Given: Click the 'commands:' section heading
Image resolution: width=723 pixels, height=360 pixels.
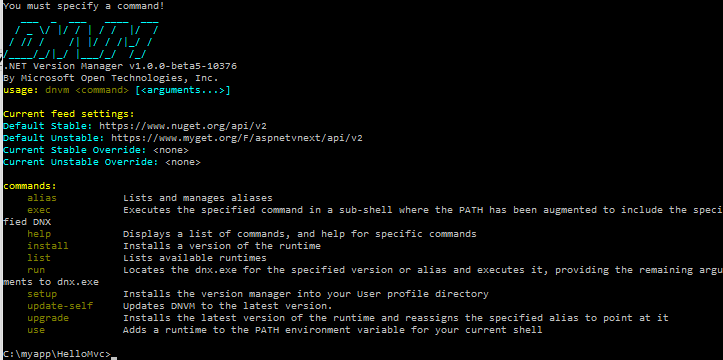Looking at the screenshot, I should pos(30,186).
